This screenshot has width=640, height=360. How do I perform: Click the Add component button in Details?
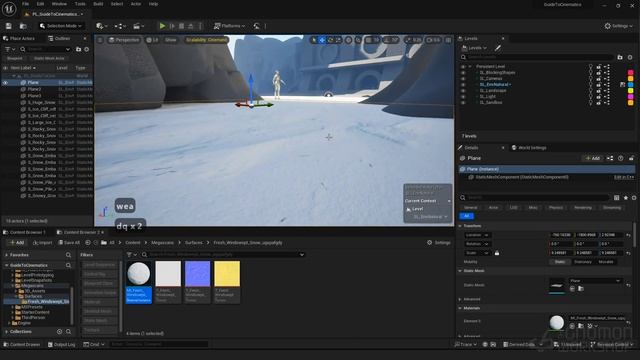point(592,158)
